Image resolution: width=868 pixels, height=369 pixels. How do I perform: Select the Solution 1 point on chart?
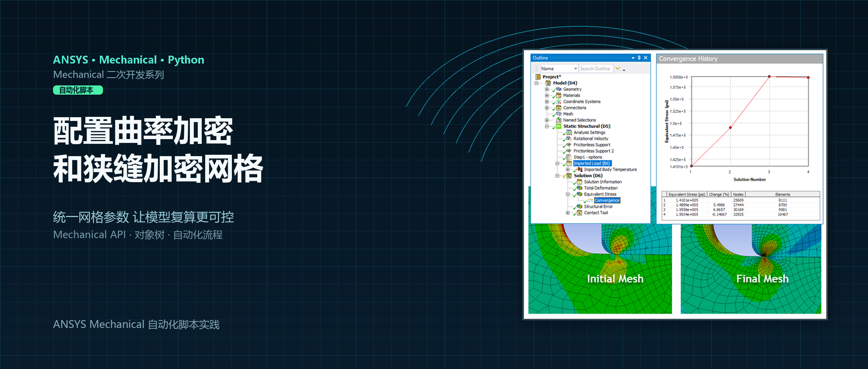[x=692, y=166]
